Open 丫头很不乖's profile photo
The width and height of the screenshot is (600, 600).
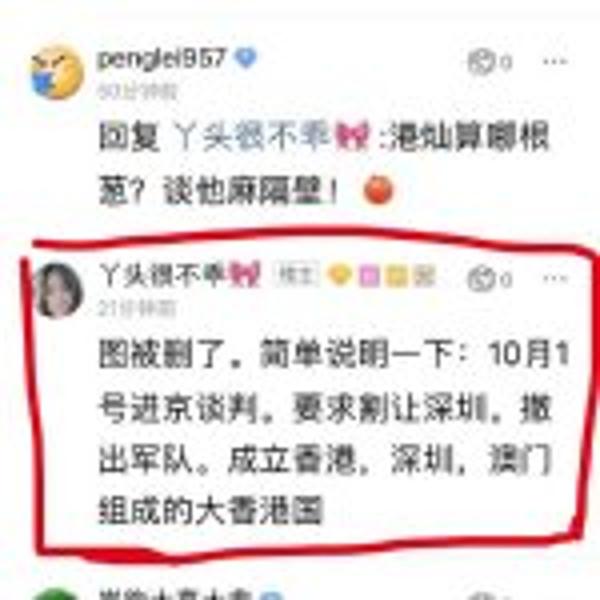[57, 290]
